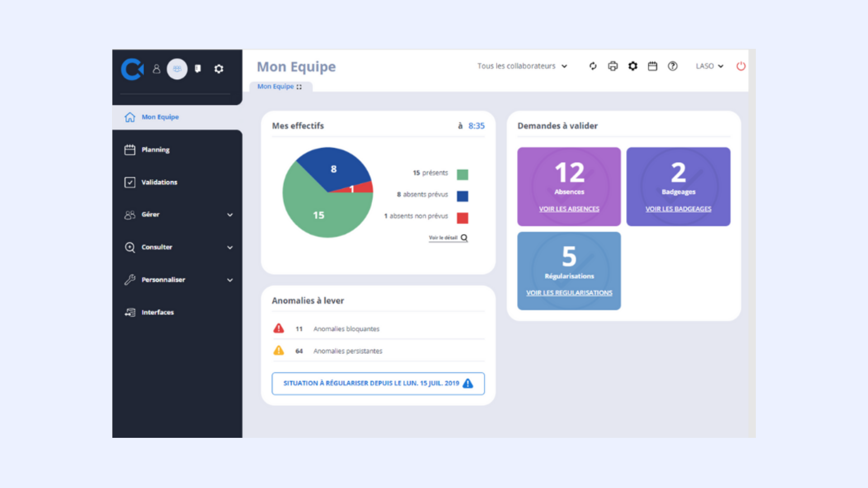Click VOIR LES ABSENCES link
Screen dimensions: 868x488
(x=569, y=209)
